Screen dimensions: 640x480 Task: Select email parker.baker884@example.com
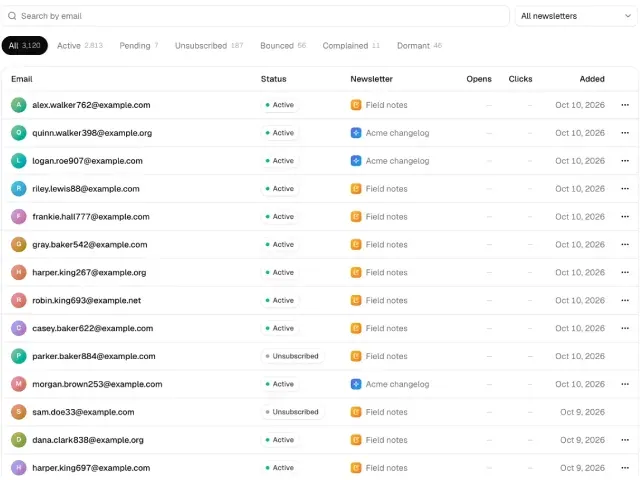pyautogui.click(x=94, y=356)
